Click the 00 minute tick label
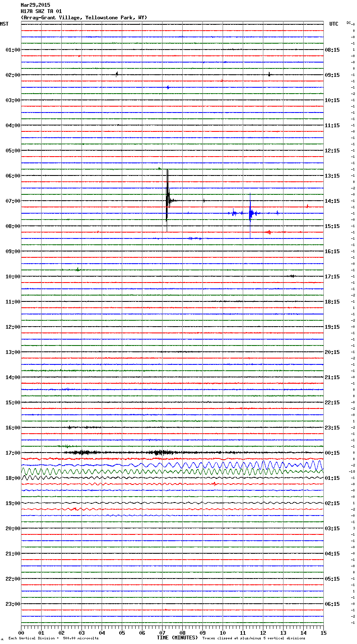 (21, 633)
